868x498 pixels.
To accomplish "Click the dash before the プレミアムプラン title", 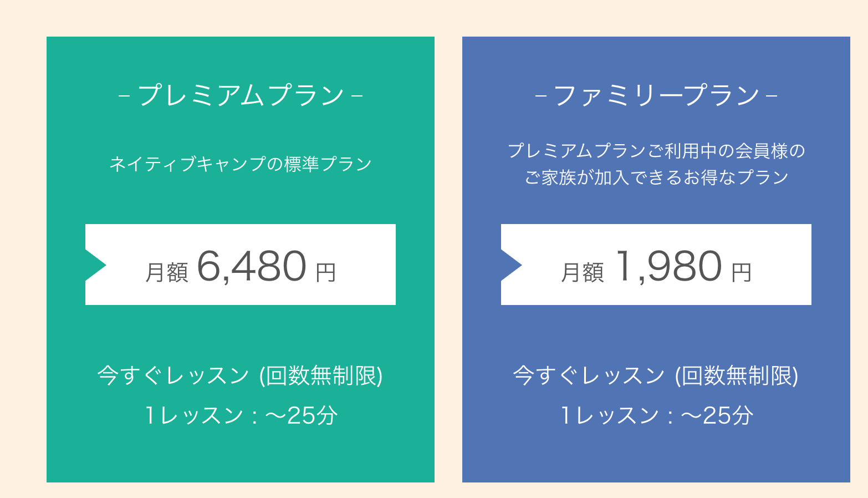I will (x=124, y=96).
